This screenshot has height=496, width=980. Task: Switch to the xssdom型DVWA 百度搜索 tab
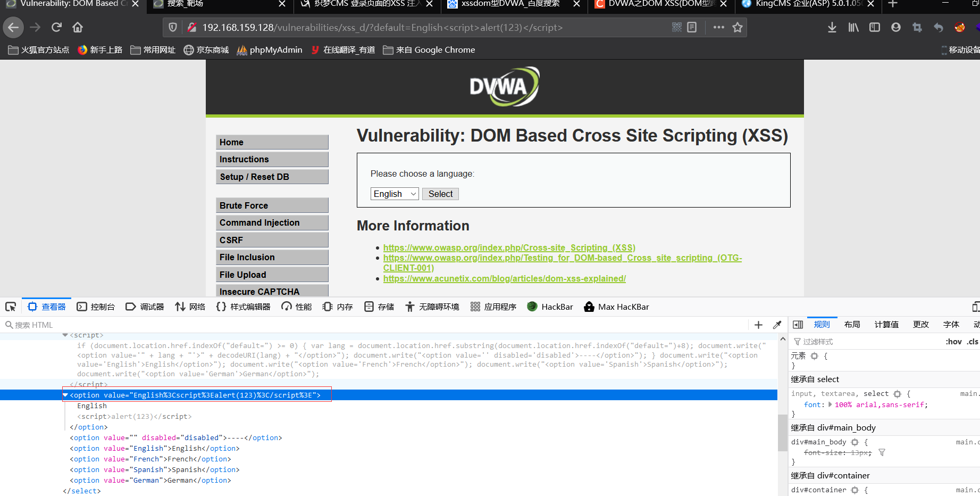pyautogui.click(x=514, y=4)
